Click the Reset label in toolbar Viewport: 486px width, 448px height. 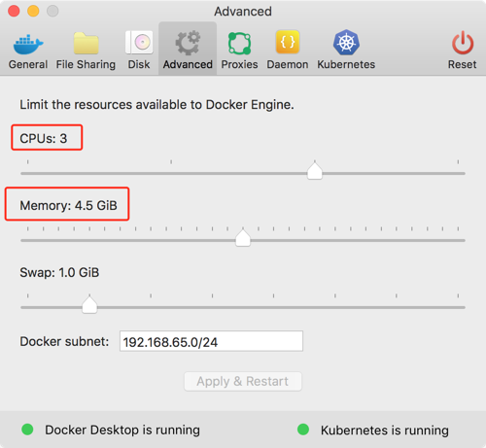point(463,64)
